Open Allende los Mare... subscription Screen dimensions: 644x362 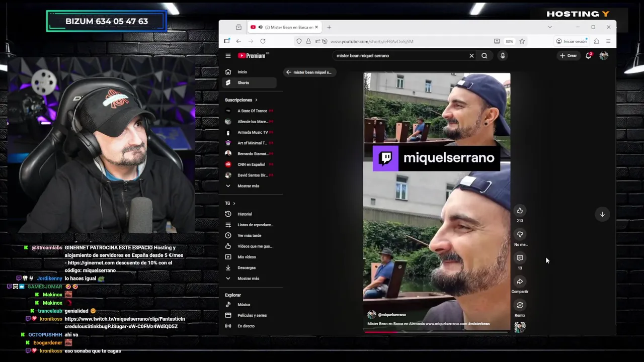tap(249, 122)
